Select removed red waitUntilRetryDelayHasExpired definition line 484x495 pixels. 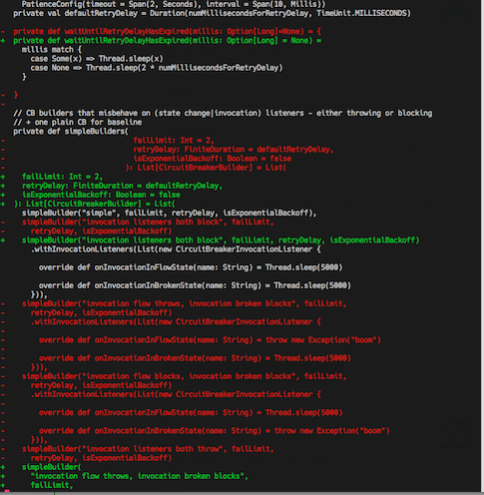[x=167, y=31]
